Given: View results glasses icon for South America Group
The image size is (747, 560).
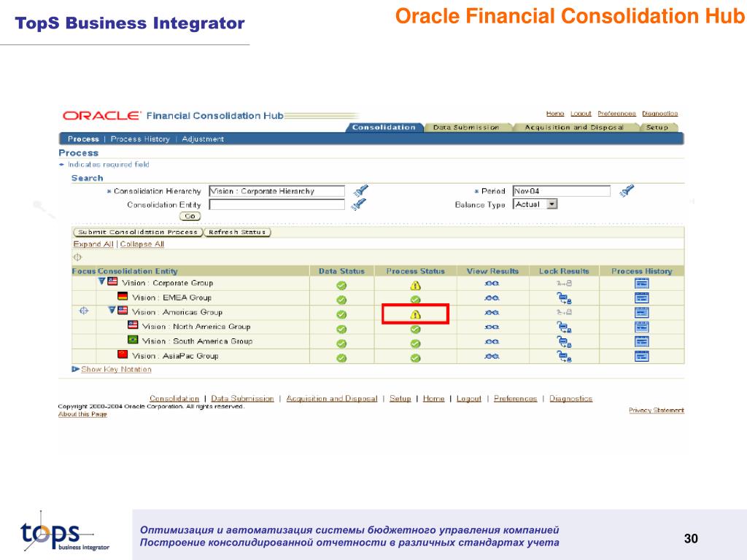Looking at the screenshot, I should [x=492, y=342].
